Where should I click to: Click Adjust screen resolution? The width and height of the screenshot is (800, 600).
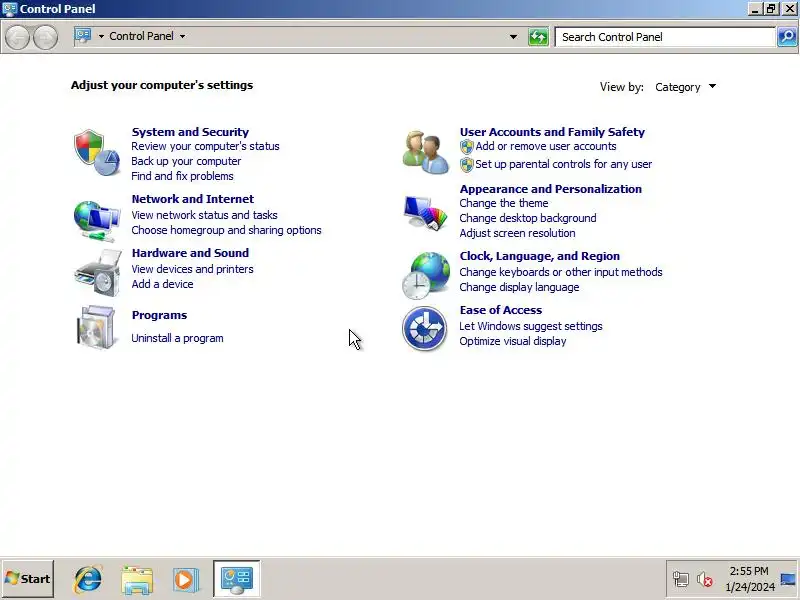coord(517,233)
